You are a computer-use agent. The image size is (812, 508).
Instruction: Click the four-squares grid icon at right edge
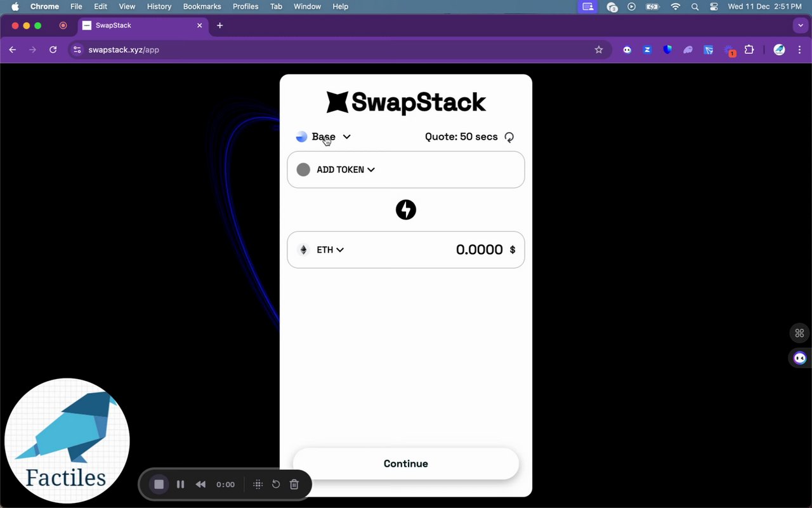click(x=800, y=333)
